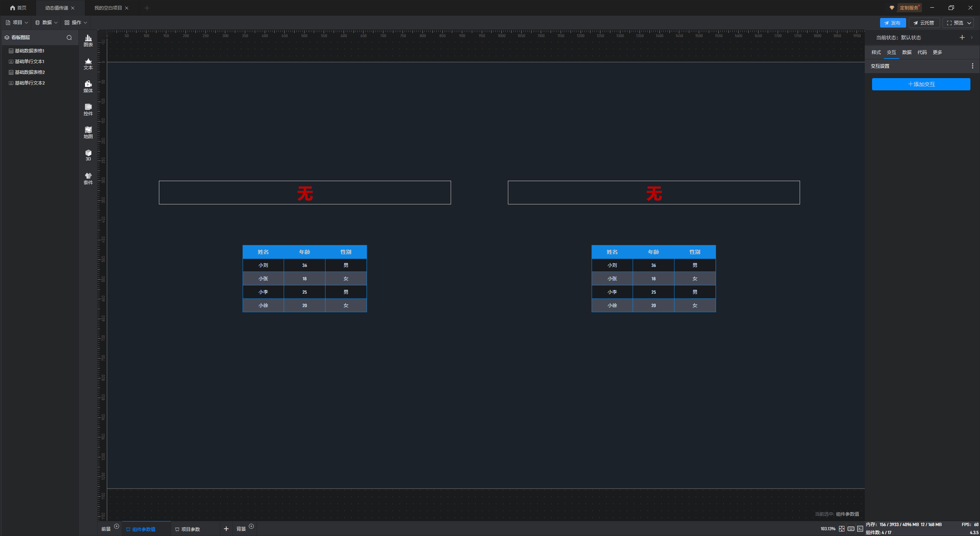Open the 文本 text components panel
This screenshot has width=980, height=536.
88,64
